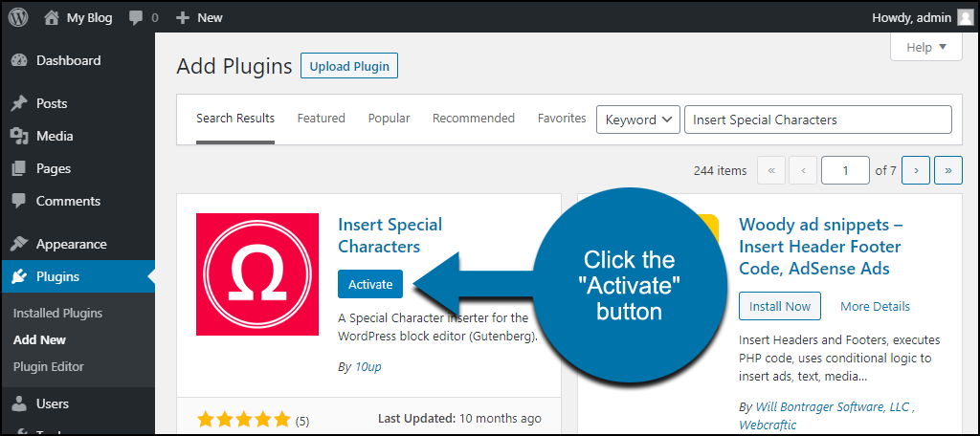
Task: Switch to the Favorites tab
Action: click(x=562, y=118)
